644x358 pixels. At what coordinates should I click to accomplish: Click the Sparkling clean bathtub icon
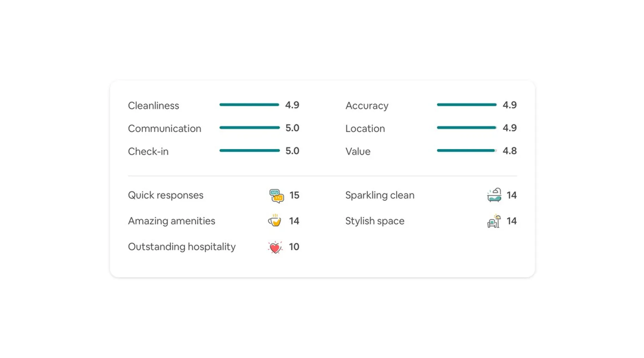[494, 195]
